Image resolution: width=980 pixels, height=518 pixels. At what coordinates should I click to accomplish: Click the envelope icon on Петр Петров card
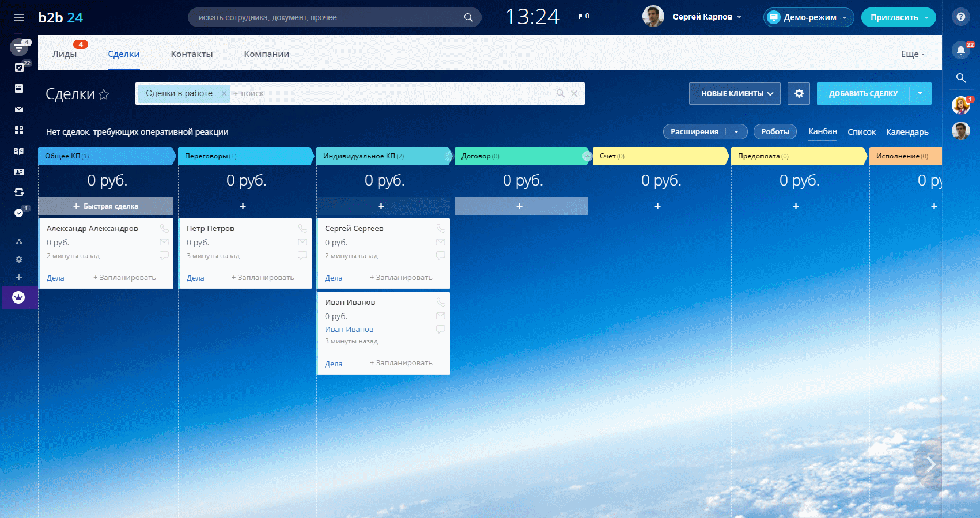click(x=302, y=242)
